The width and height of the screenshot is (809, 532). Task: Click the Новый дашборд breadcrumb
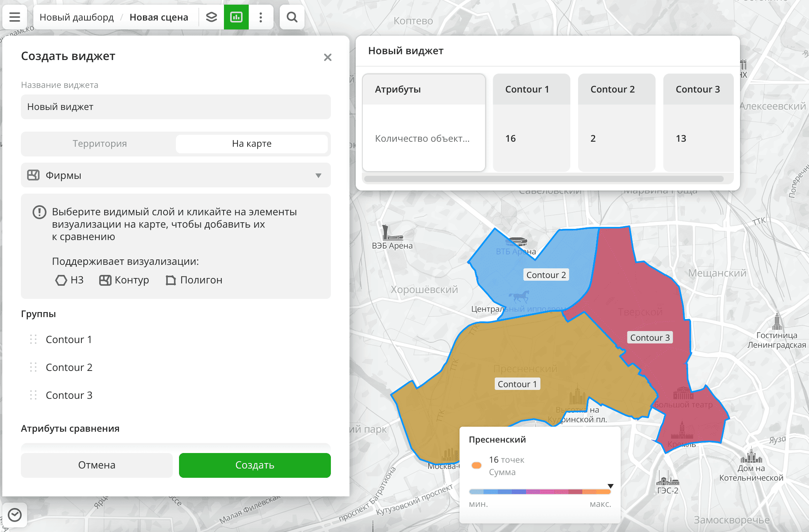coord(77,17)
